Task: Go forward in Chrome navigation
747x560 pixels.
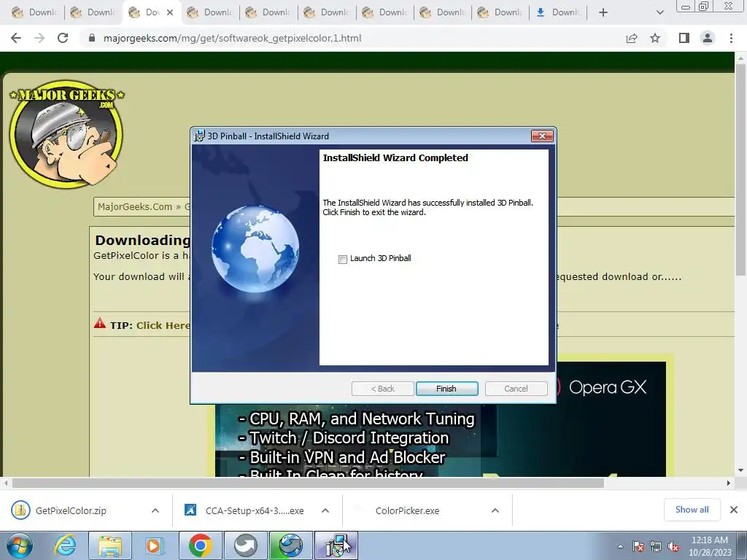Action: pyautogui.click(x=39, y=38)
